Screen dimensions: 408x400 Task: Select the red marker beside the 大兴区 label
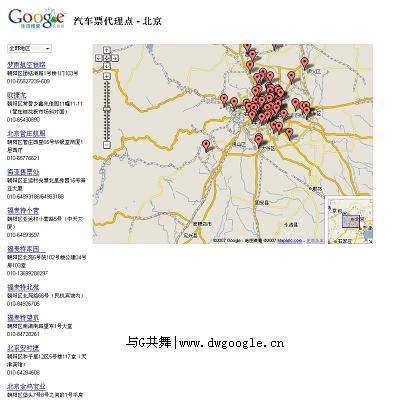pyautogui.click(x=259, y=140)
